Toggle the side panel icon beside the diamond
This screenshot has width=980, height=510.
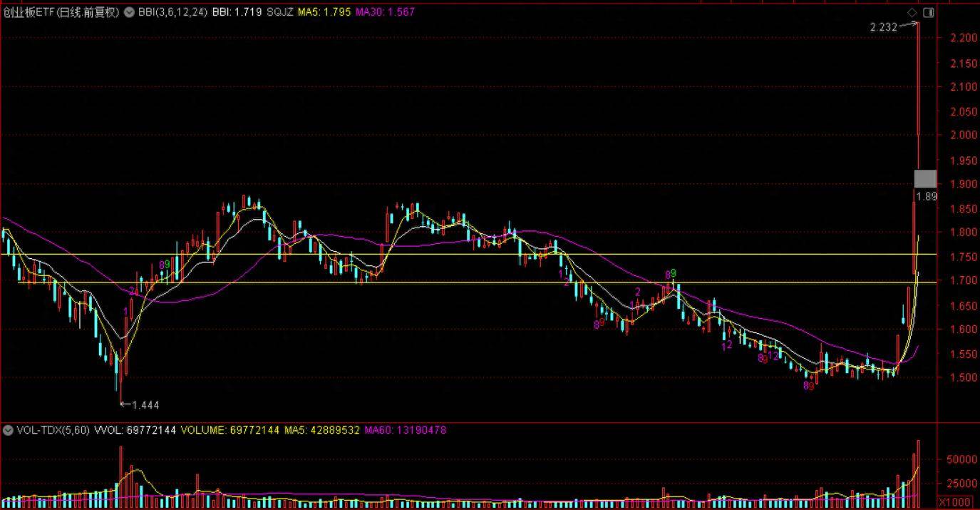point(928,13)
